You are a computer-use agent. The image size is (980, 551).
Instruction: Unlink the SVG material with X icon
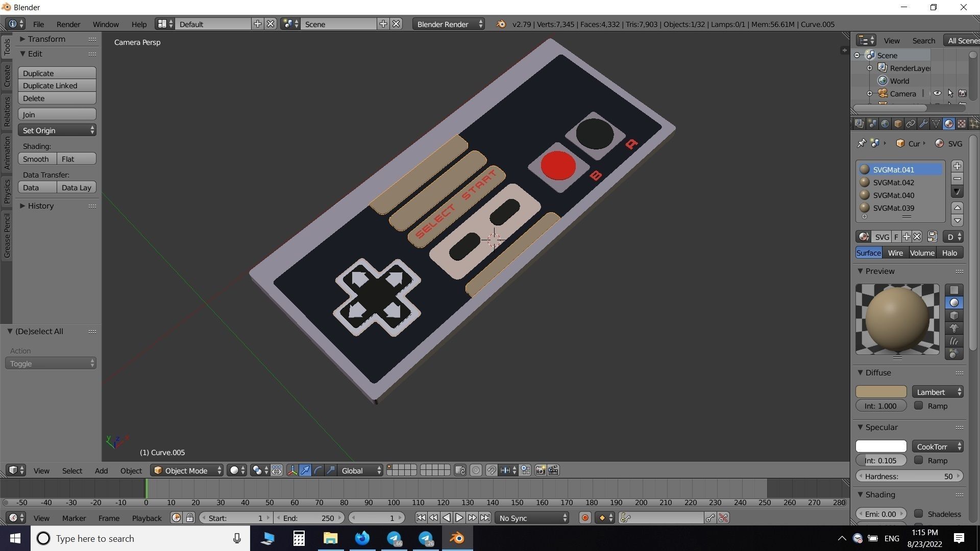pos(917,237)
